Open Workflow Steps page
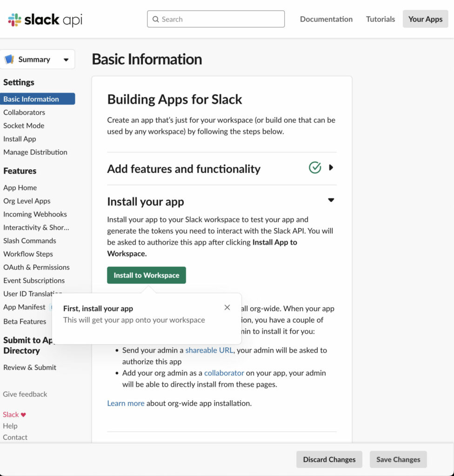454x476 pixels. click(x=28, y=254)
